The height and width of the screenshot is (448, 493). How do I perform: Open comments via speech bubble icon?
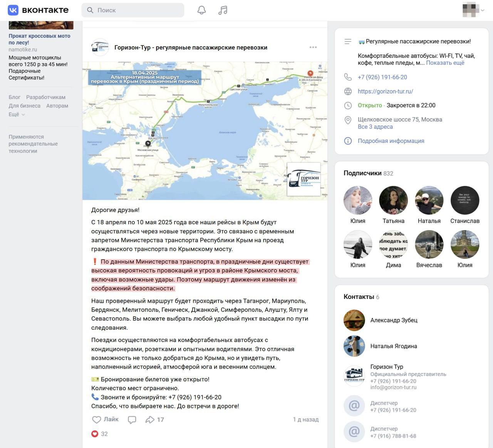click(132, 420)
